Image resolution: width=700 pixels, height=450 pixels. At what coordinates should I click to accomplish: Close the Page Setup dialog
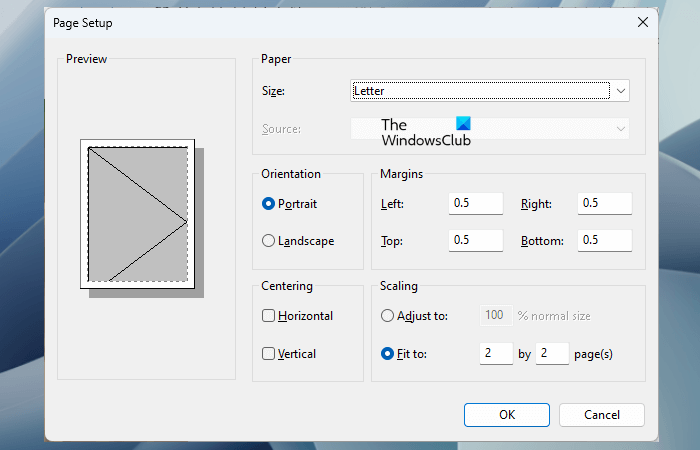click(x=643, y=22)
